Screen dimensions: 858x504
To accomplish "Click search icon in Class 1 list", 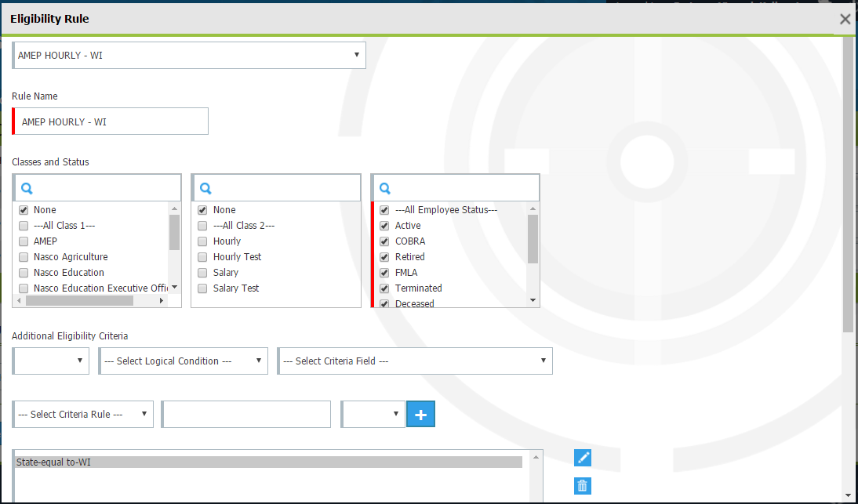I will click(27, 188).
